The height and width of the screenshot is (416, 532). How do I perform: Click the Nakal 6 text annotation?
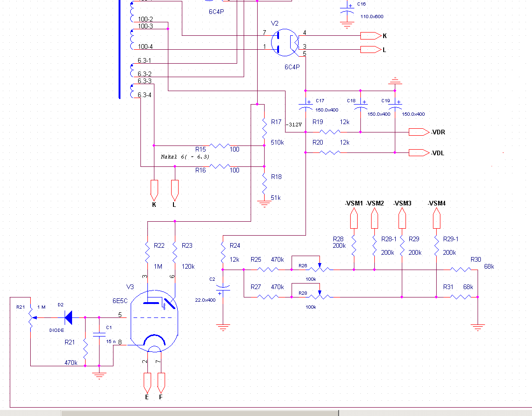click(185, 157)
